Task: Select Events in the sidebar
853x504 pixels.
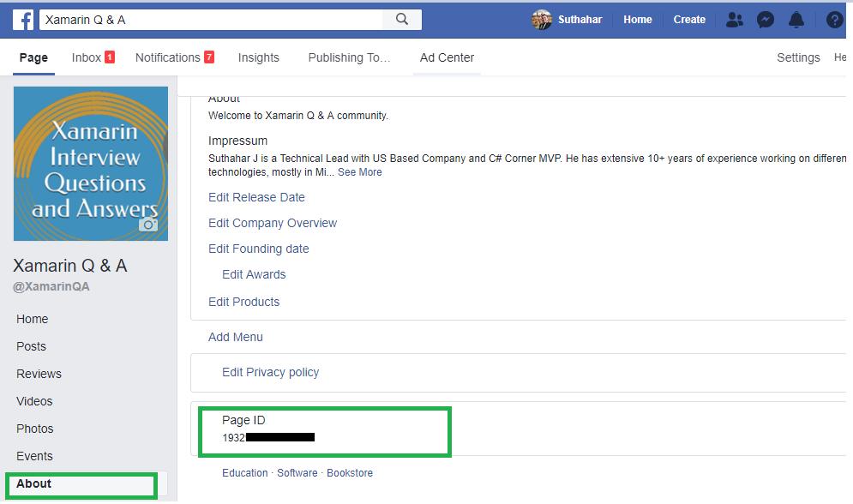Action: point(34,456)
